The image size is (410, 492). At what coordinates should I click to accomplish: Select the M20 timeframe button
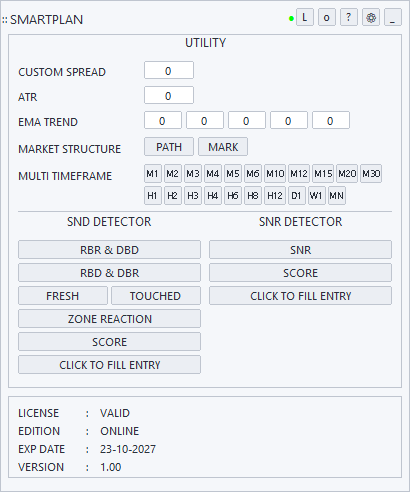(x=347, y=173)
